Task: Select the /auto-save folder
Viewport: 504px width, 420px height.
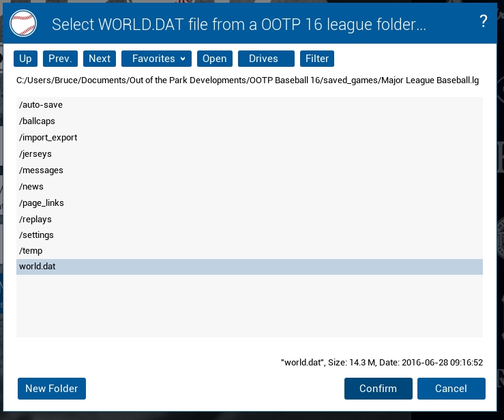Action: tap(41, 105)
